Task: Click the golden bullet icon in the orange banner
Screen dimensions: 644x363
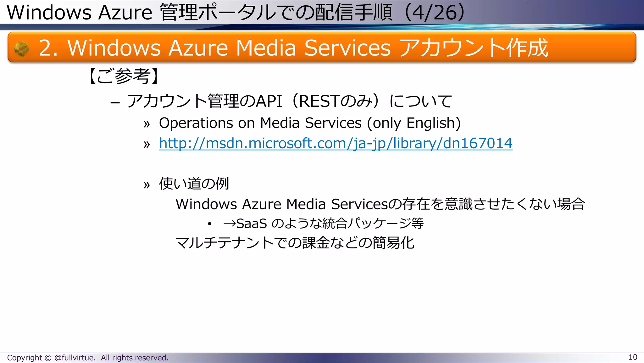Action: tap(22, 49)
